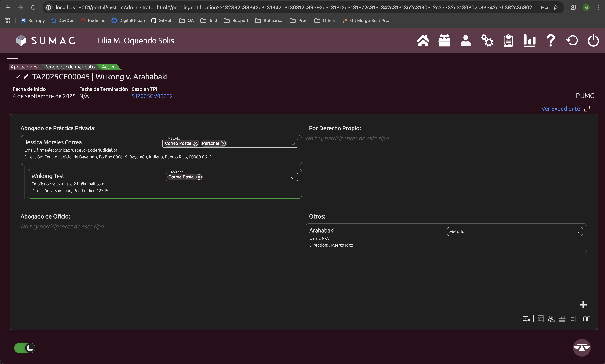Remove Personal chip from Jessica's method
The image size is (605, 364).
[223, 143]
